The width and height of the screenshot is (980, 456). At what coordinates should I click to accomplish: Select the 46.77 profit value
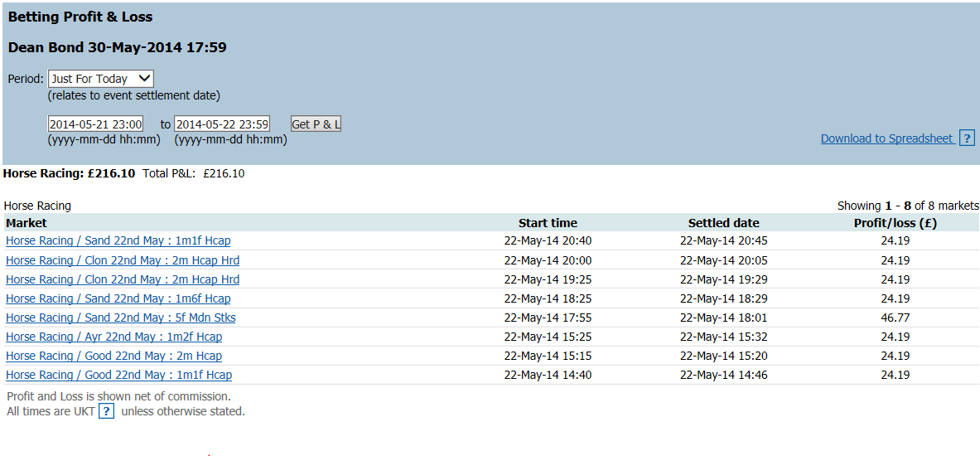click(895, 318)
